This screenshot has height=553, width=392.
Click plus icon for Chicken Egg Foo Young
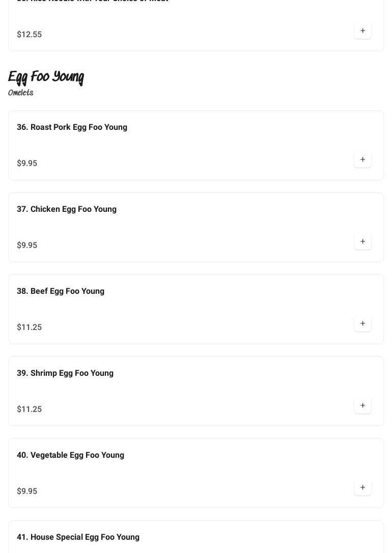[x=362, y=242]
